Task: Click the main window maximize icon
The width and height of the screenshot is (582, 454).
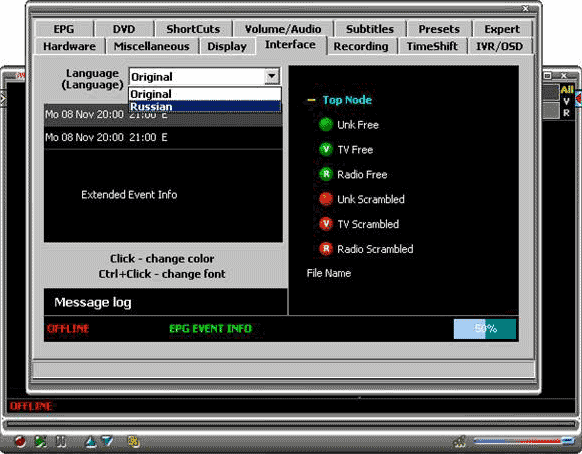Action: pos(547,76)
